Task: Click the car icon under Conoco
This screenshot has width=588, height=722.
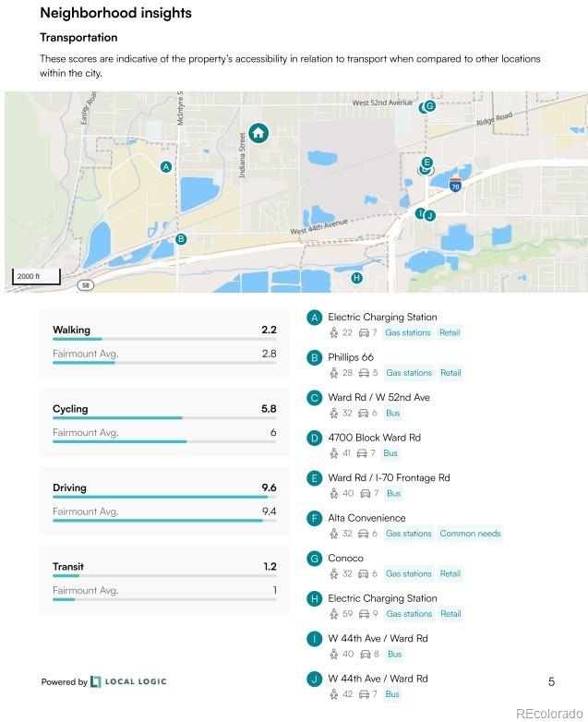Action: click(x=364, y=573)
